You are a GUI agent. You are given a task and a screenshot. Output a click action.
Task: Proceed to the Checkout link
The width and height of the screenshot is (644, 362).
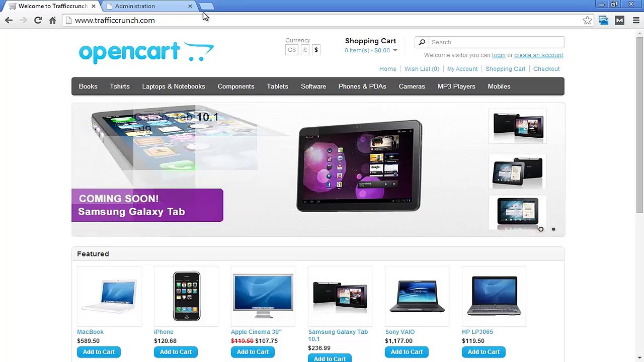point(546,69)
